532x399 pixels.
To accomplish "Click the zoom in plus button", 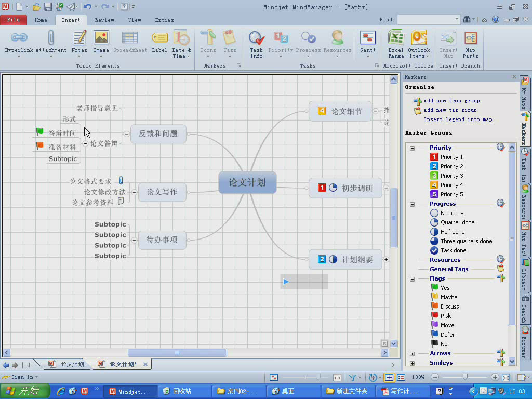I will coord(495,377).
